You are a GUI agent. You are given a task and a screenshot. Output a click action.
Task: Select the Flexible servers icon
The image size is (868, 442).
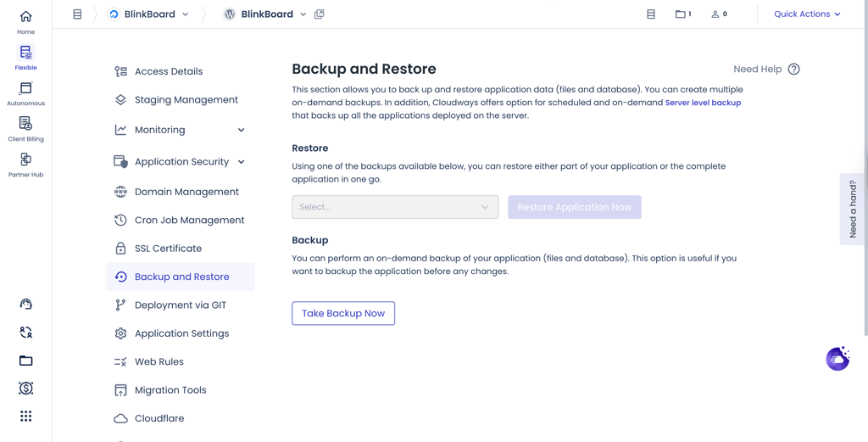25,53
